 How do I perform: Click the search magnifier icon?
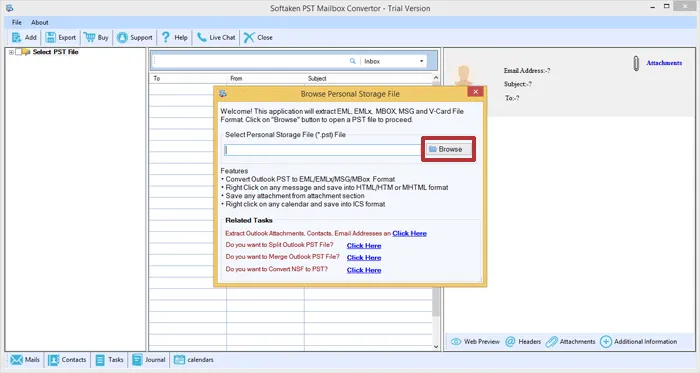point(353,61)
